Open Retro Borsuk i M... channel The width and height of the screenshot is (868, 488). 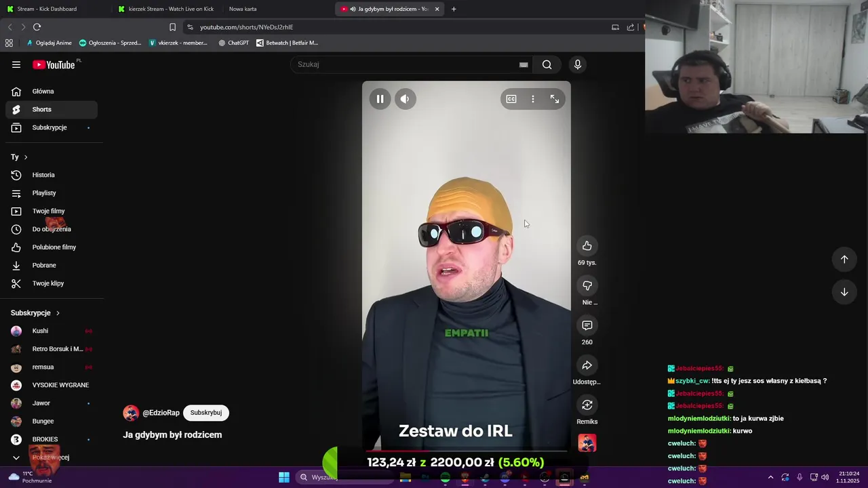(52, 349)
